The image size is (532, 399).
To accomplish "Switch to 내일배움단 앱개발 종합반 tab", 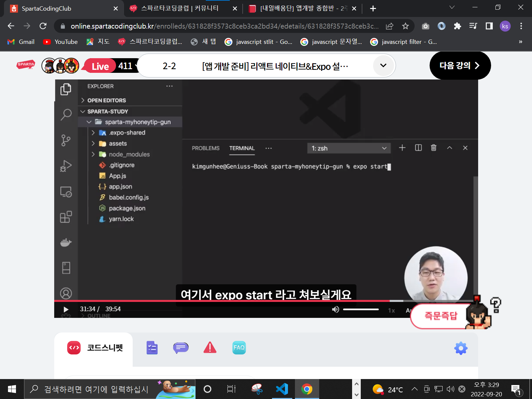I will click(303, 9).
